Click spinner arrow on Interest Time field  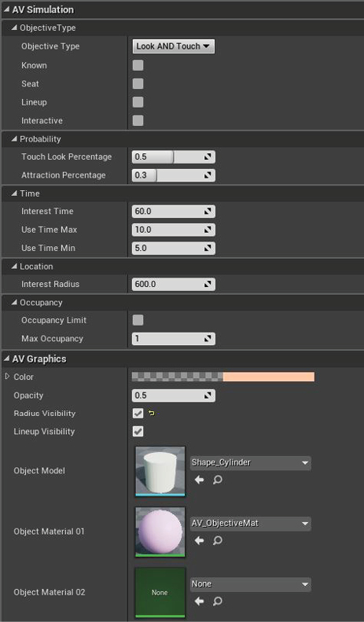point(208,212)
